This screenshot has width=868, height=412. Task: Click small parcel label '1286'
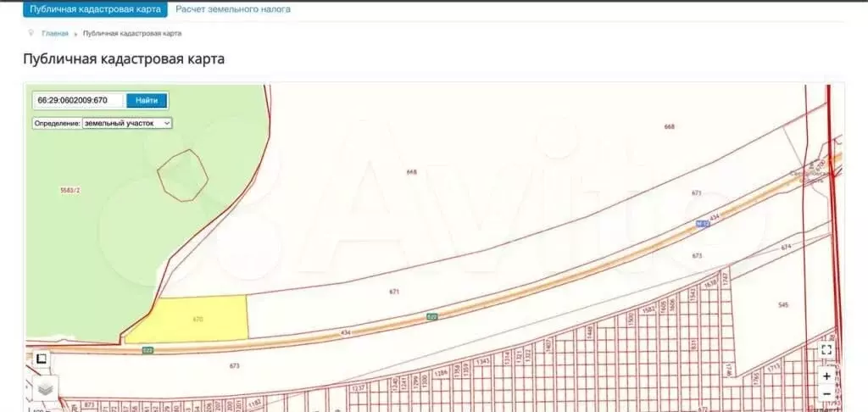click(x=441, y=372)
